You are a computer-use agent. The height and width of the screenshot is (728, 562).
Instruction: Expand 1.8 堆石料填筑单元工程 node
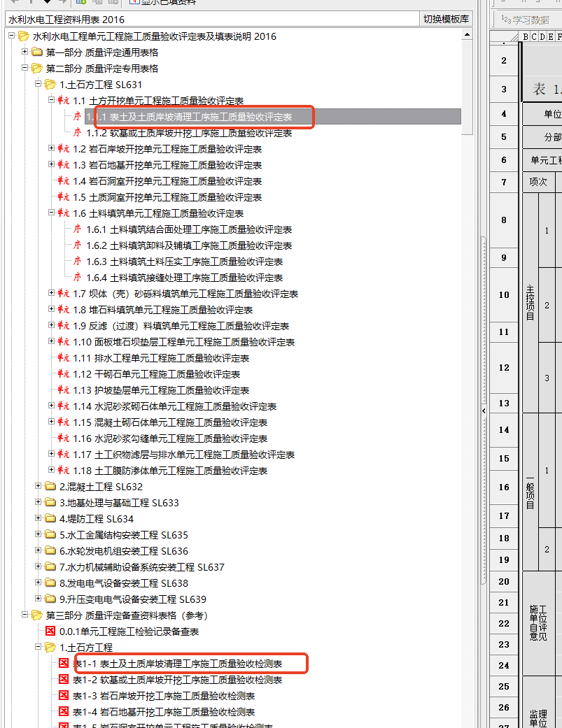click(52, 309)
